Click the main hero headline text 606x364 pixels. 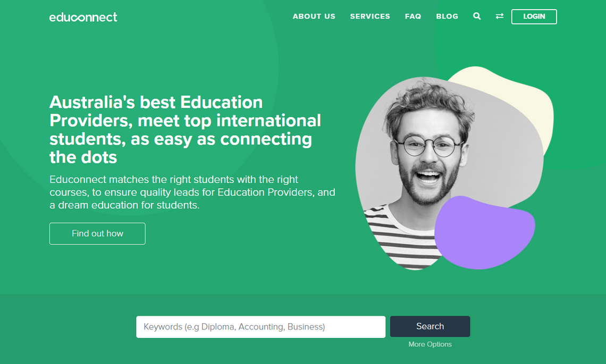(185, 130)
